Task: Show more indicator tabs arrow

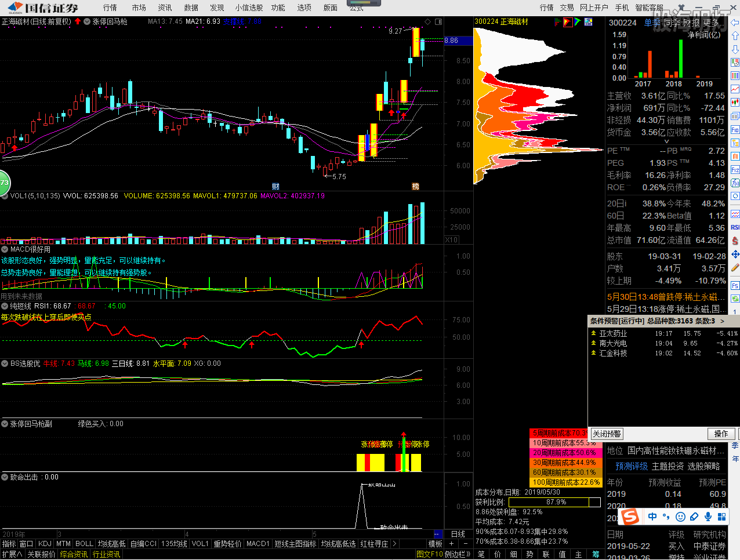Action: pos(394,544)
